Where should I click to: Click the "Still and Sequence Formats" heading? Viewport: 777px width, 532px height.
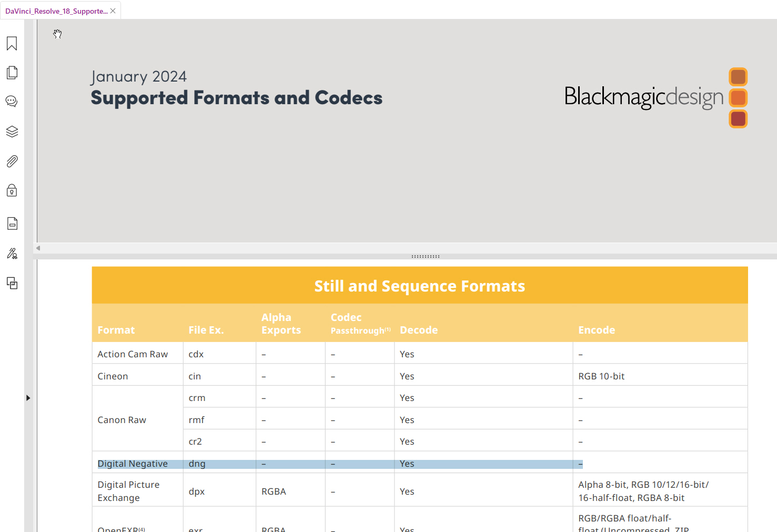420,286
